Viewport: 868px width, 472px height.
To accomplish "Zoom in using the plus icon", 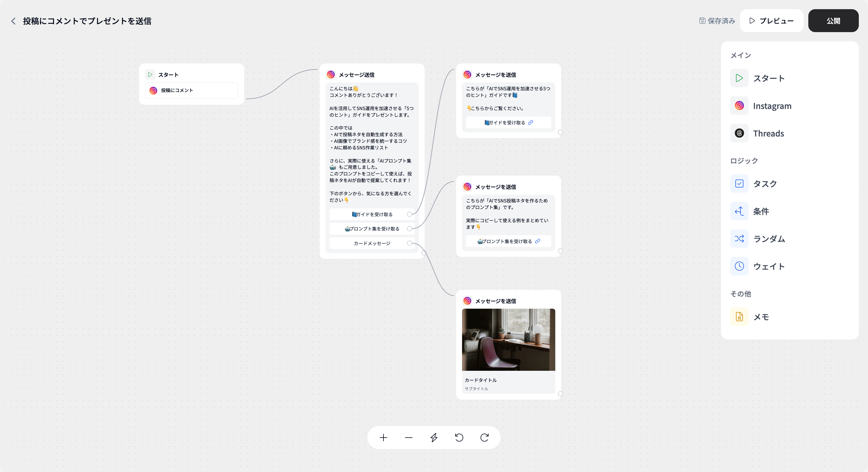I will [383, 438].
